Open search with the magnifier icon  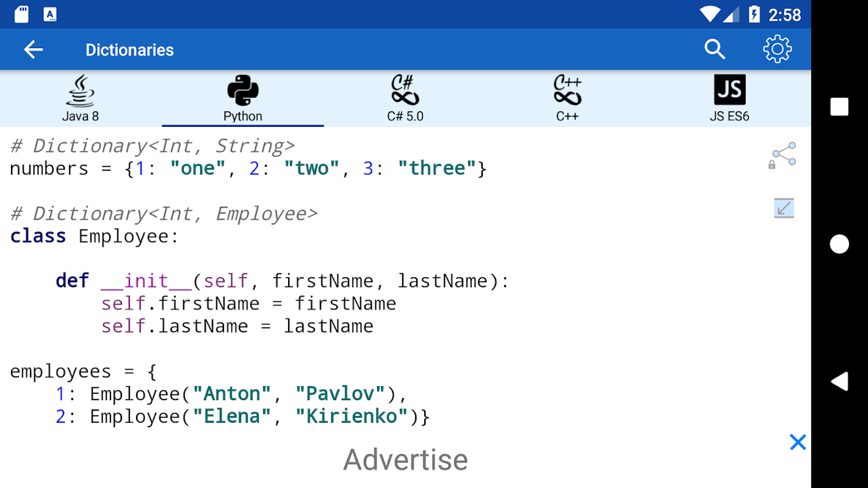click(x=715, y=49)
